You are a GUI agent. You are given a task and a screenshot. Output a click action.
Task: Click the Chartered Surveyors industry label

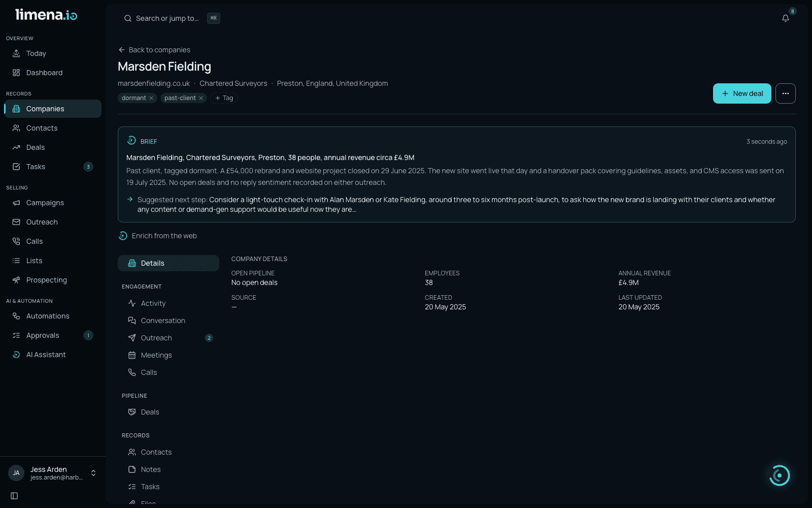pyautogui.click(x=233, y=83)
